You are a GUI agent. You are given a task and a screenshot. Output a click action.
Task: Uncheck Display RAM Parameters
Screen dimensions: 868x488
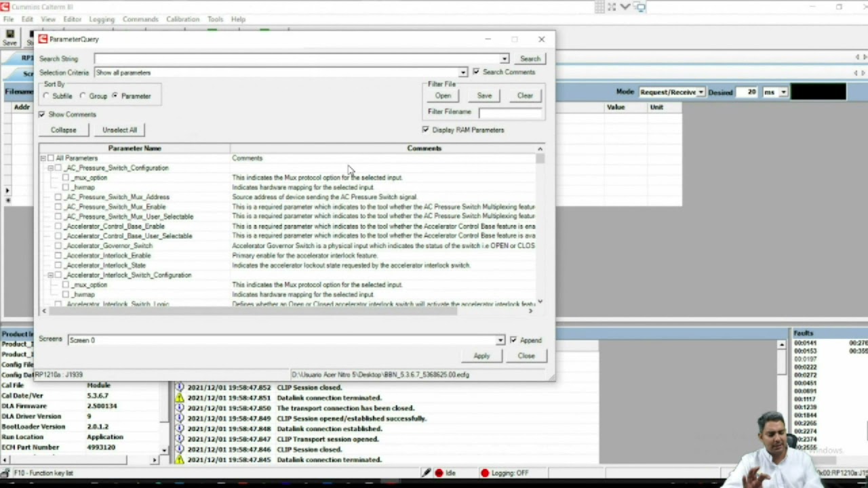pos(426,129)
